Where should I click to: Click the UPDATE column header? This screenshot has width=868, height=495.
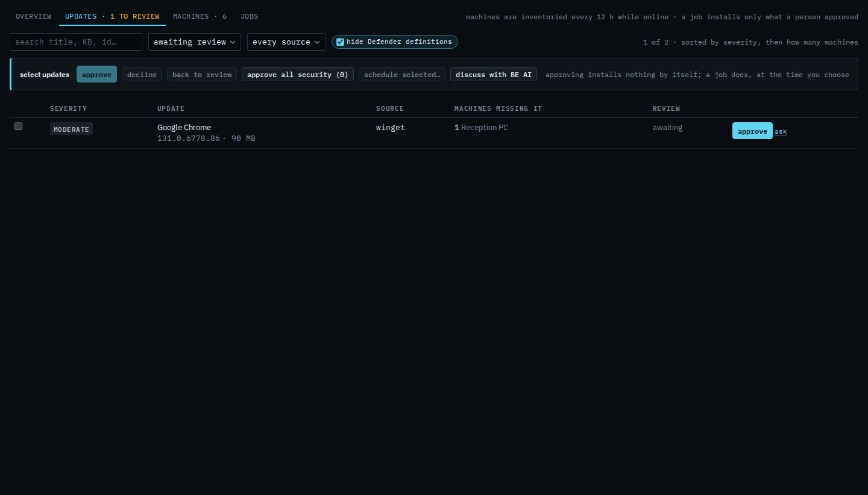[x=171, y=108]
